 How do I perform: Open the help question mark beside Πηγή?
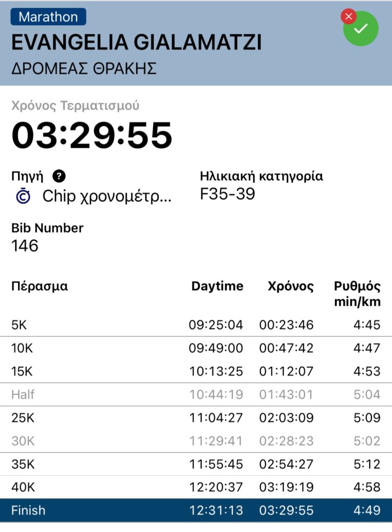(60, 176)
